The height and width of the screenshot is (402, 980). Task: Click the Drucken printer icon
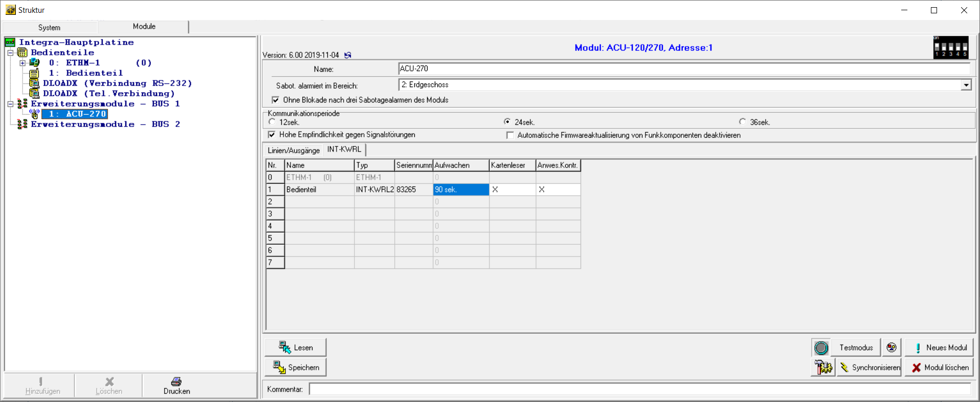pyautogui.click(x=176, y=382)
